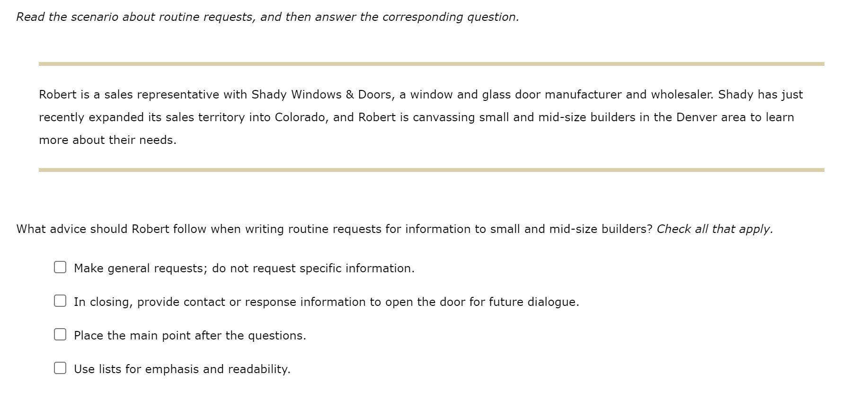The width and height of the screenshot is (868, 402).
Task: Check the 'In closing, provide contact' option
Action: pyautogui.click(x=60, y=301)
